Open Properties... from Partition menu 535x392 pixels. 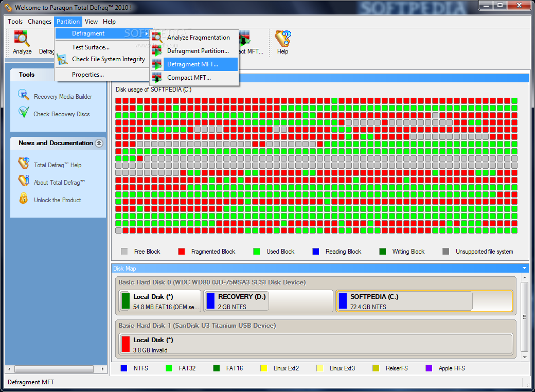click(102, 75)
